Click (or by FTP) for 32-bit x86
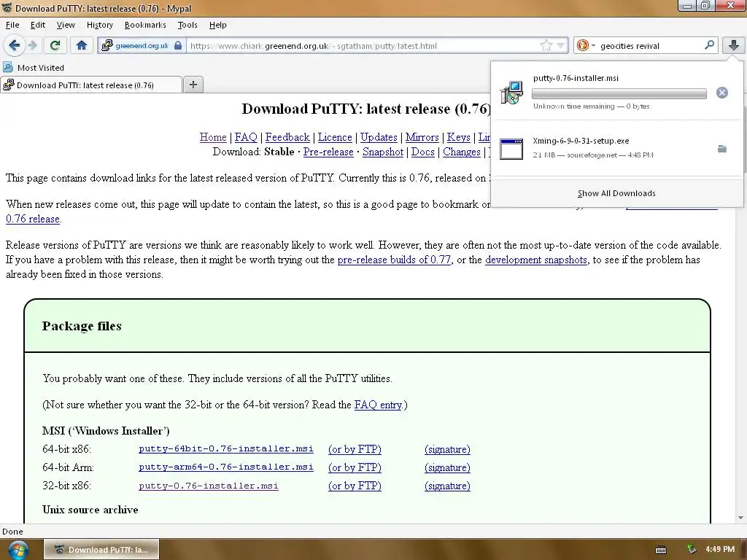This screenshot has height=560, width=747. (355, 486)
